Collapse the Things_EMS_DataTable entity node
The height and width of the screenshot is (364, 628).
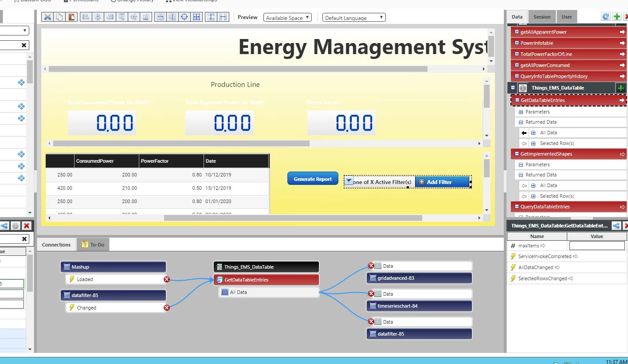pos(513,88)
